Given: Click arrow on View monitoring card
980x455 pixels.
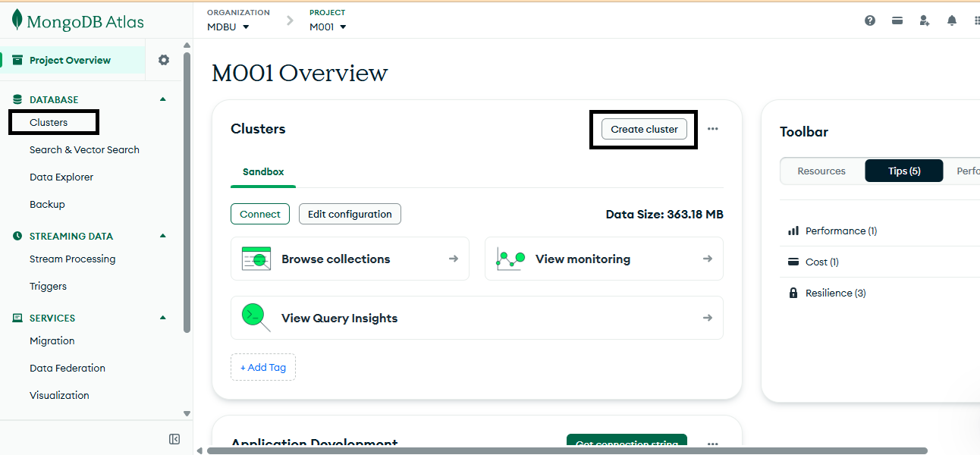Looking at the screenshot, I should coord(708,259).
